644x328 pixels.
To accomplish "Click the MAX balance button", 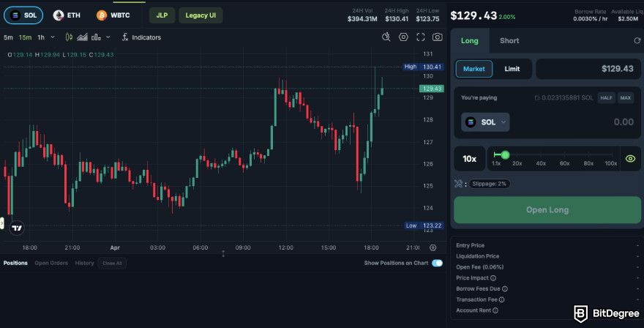I will 626,98.
